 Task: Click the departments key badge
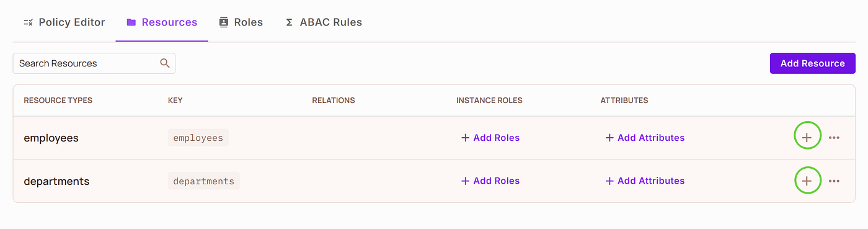204,181
